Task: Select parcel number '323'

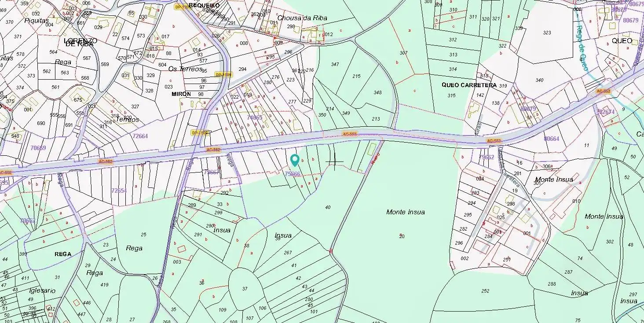Action: click(x=547, y=33)
